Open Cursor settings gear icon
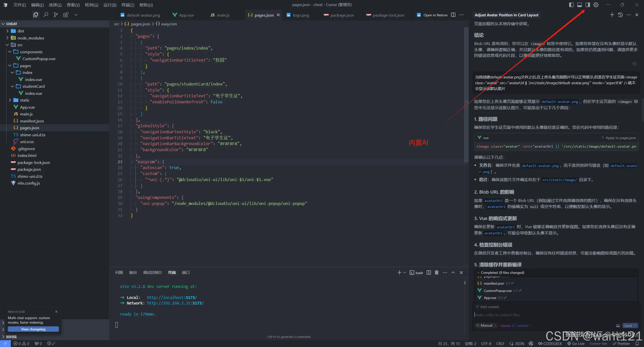This screenshot has height=347, width=644. click(596, 5)
